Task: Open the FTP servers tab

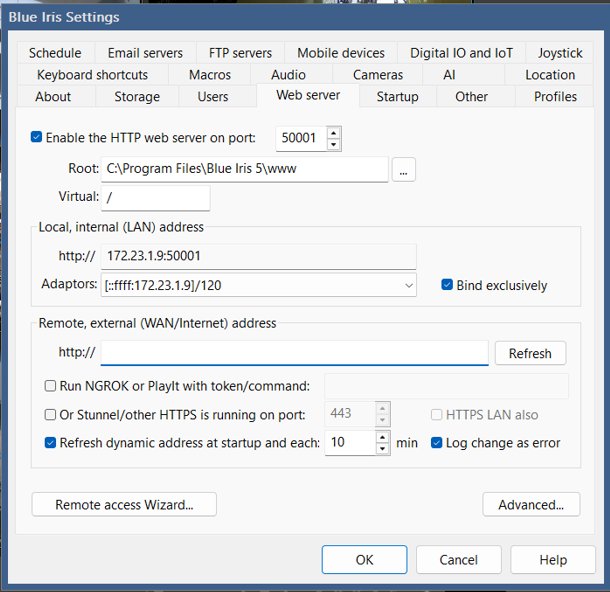Action: tap(240, 53)
